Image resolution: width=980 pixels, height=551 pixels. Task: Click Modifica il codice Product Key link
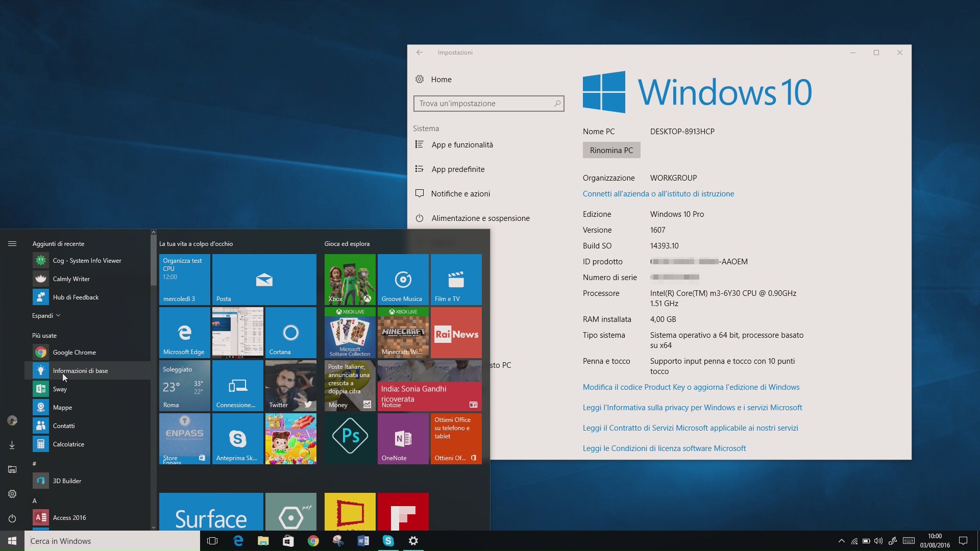pos(691,387)
